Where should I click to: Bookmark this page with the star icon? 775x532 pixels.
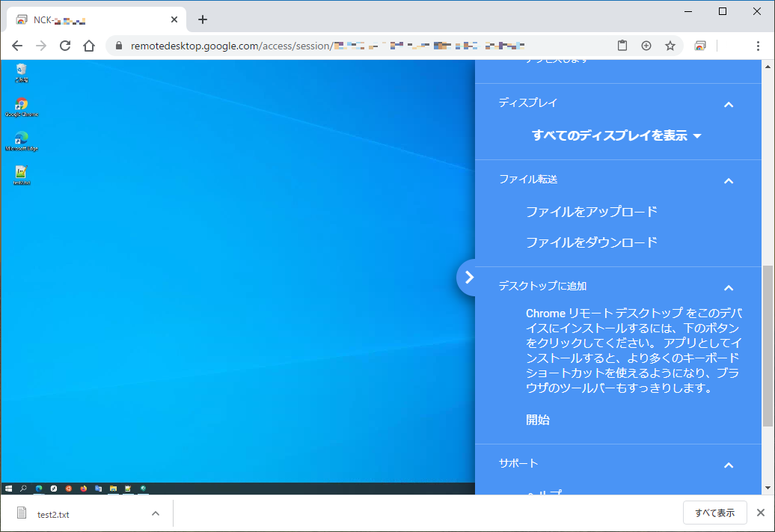pos(670,46)
